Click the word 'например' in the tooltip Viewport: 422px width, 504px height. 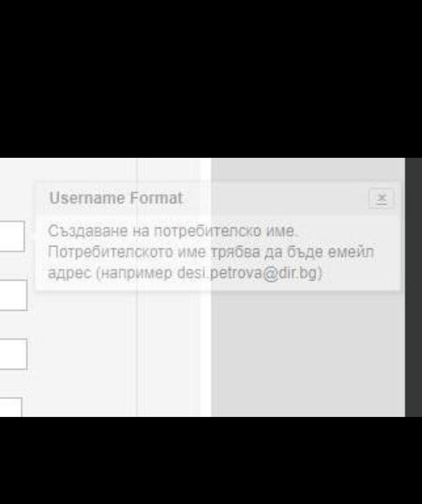pos(135,274)
